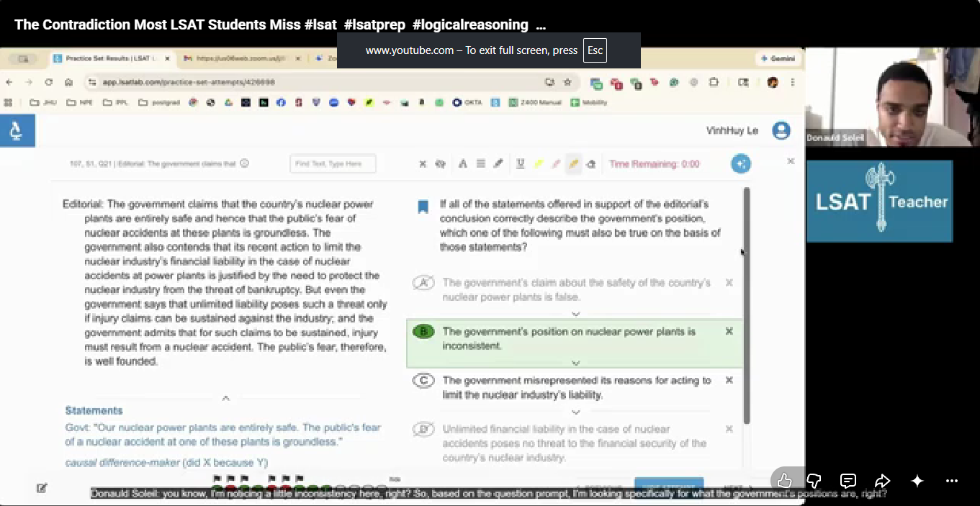Click the blue bookmark flag on the question

coord(423,207)
